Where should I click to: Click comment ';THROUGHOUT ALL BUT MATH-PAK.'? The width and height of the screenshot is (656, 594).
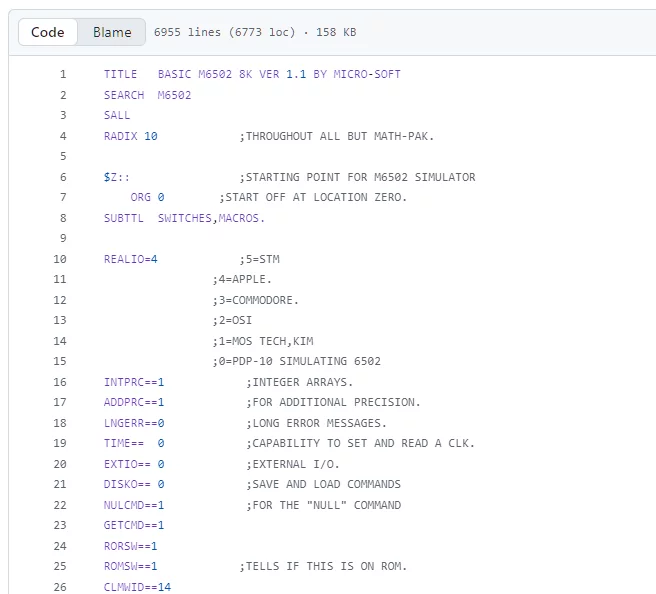point(337,136)
